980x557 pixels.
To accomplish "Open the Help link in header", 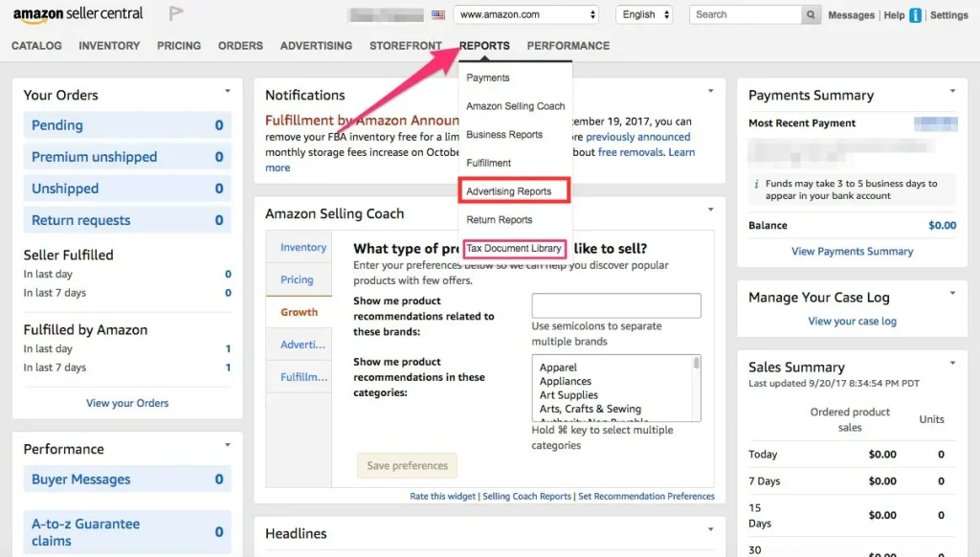I will point(894,15).
